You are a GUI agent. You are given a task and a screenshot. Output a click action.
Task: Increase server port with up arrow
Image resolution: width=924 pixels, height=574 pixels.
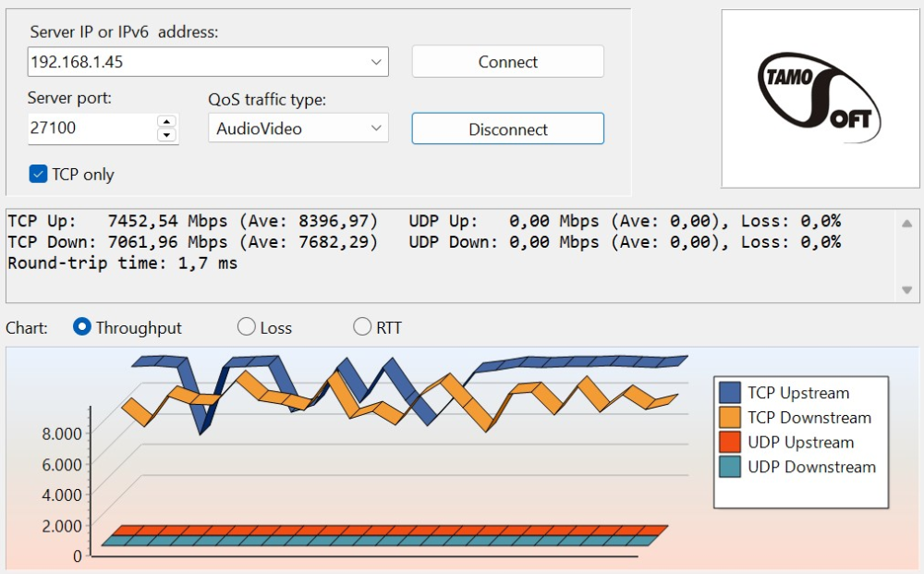coord(166,121)
